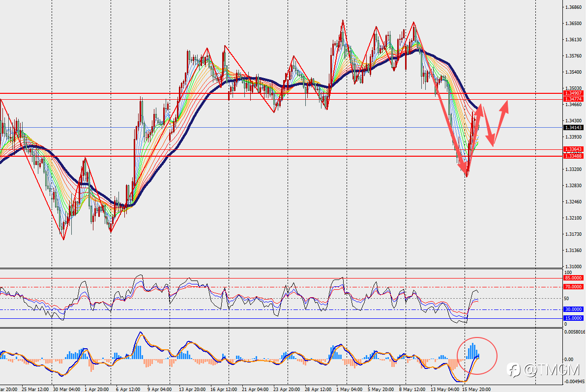Click the 21 Apr 04:00 time label

point(255,389)
